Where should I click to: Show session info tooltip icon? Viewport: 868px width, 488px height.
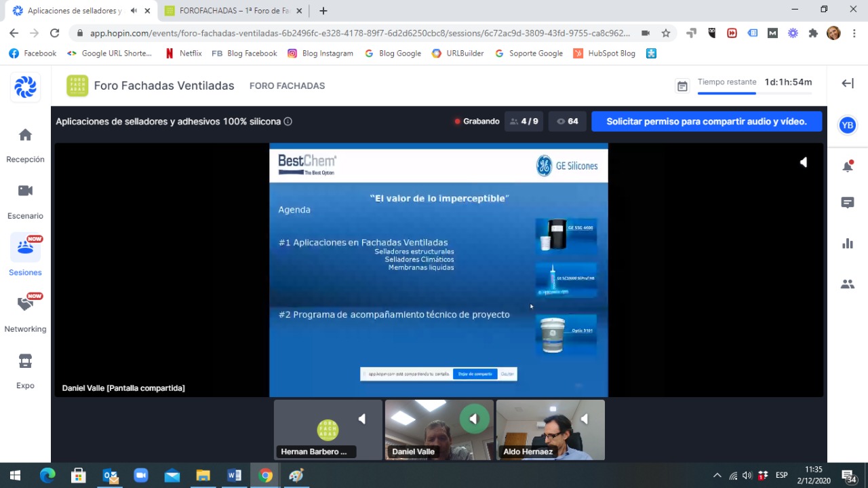[288, 121]
